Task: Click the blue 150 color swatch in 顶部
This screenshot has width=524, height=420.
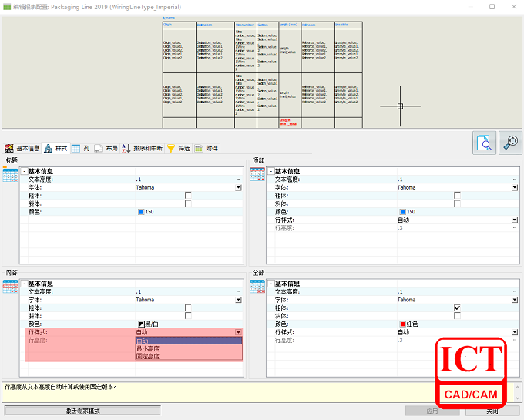Action: (402, 212)
